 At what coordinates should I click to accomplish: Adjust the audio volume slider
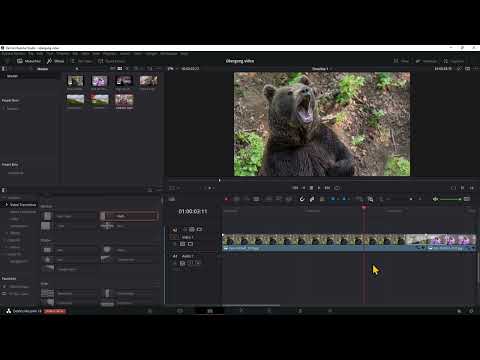coord(451,199)
